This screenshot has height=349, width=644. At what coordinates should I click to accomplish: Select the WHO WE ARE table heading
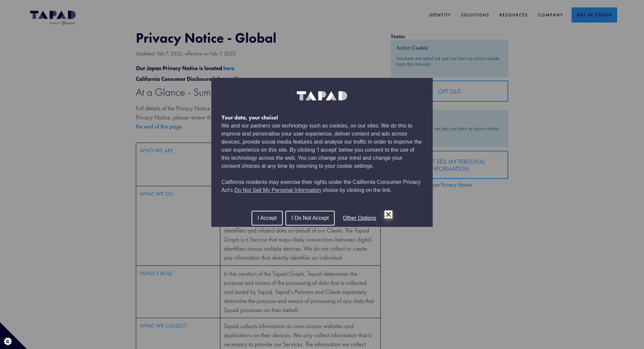pyautogui.click(x=156, y=151)
